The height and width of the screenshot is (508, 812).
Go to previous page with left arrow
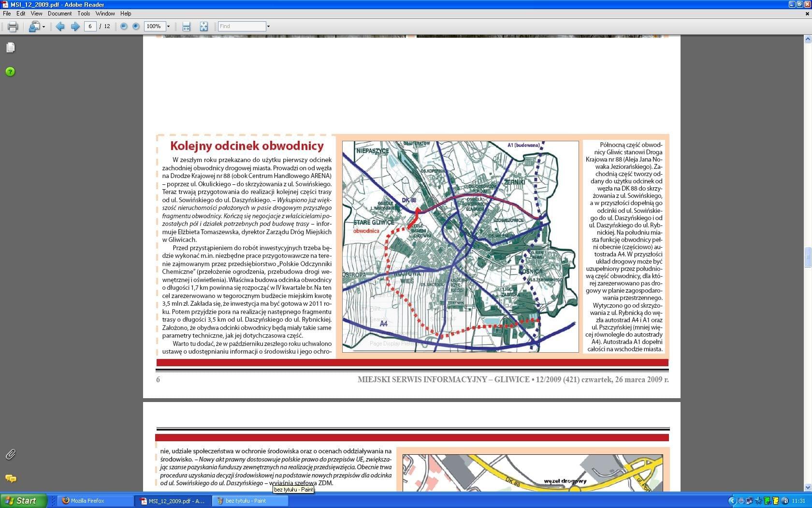coord(60,27)
